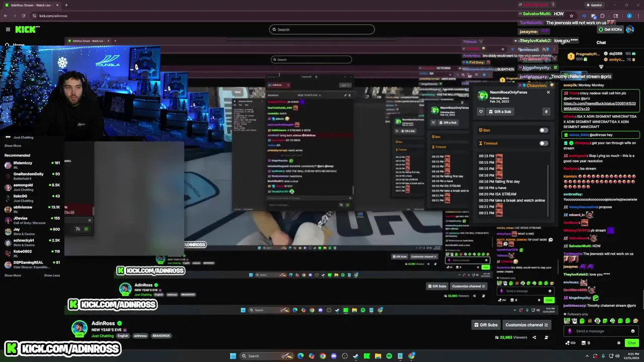
Task: Open the chat shop icon showing 0
Action: (x=585, y=343)
